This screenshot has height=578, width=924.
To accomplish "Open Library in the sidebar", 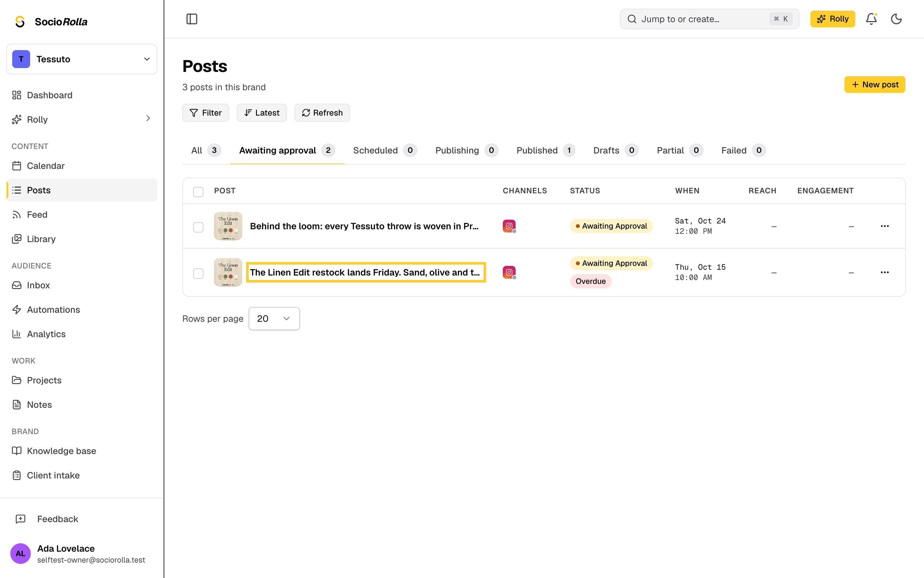I will point(82,239).
